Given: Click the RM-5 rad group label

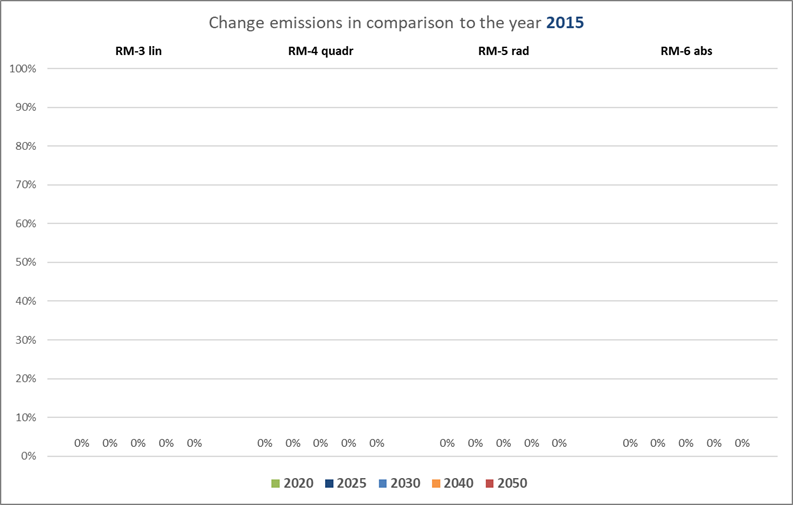Looking at the screenshot, I should (x=503, y=50).
